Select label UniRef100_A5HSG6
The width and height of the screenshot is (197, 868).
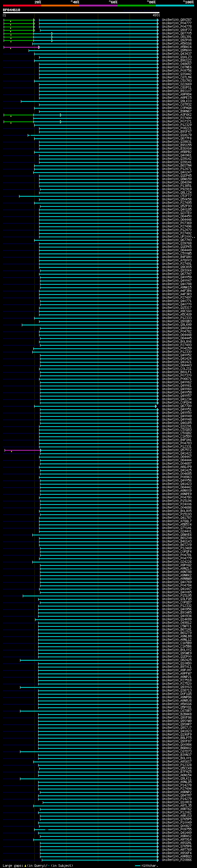coord(176,43)
